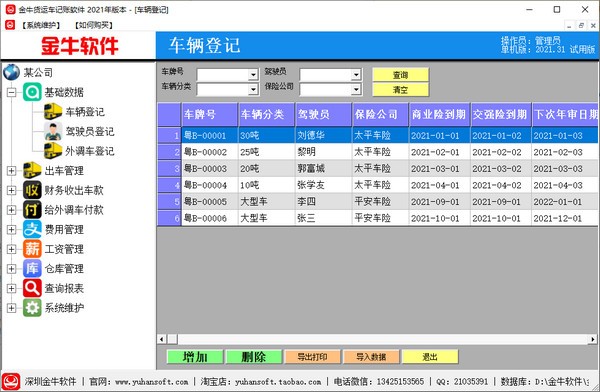The width and height of the screenshot is (600, 392).
Task: Click the yellow 退出 button
Action: click(430, 357)
